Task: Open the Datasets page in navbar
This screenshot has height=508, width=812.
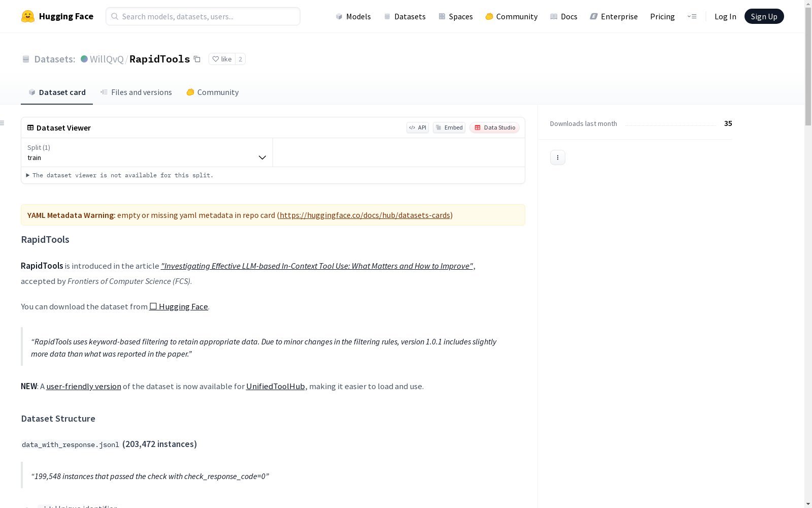Action: 404,16
